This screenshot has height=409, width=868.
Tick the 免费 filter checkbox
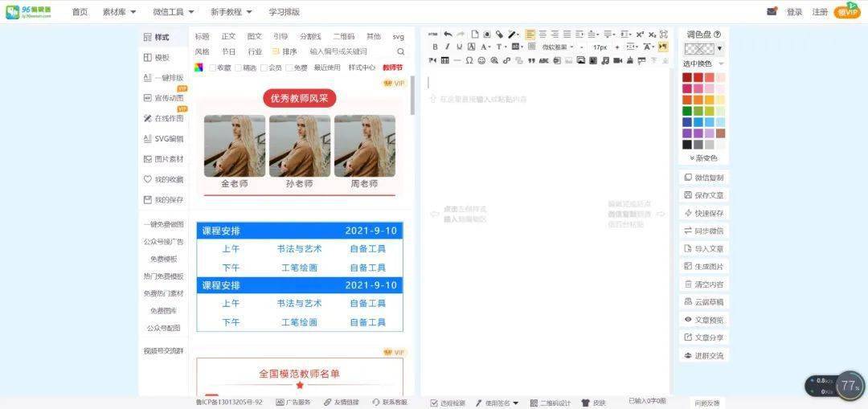pos(289,67)
